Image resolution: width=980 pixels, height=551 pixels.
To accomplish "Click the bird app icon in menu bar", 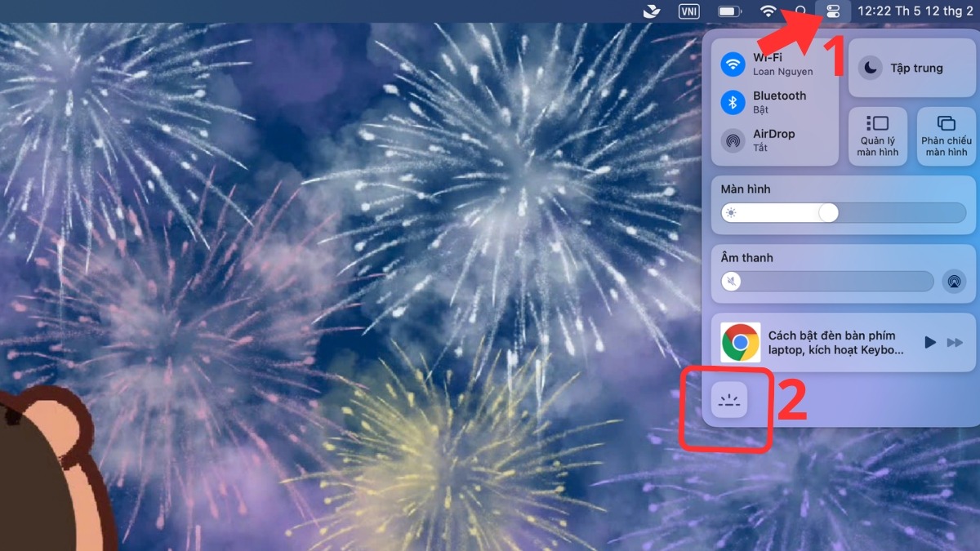I will 651,11.
